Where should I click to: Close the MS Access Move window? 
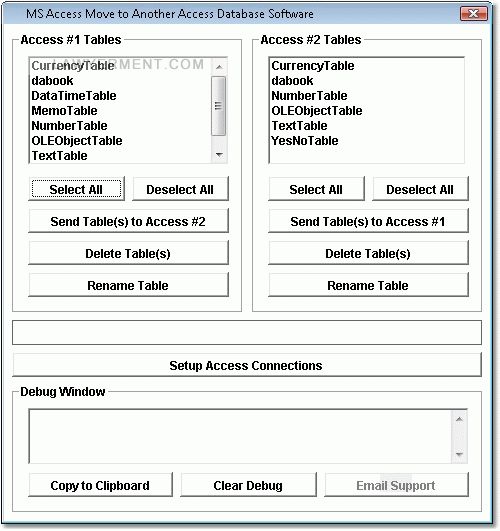474,14
